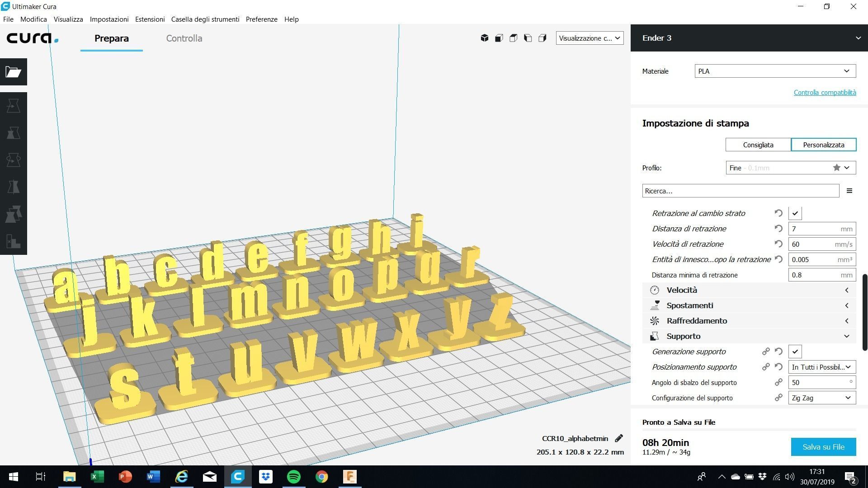This screenshot has height=488, width=868.
Task: Expand the Spostamenti settings section
Action: 749,305
